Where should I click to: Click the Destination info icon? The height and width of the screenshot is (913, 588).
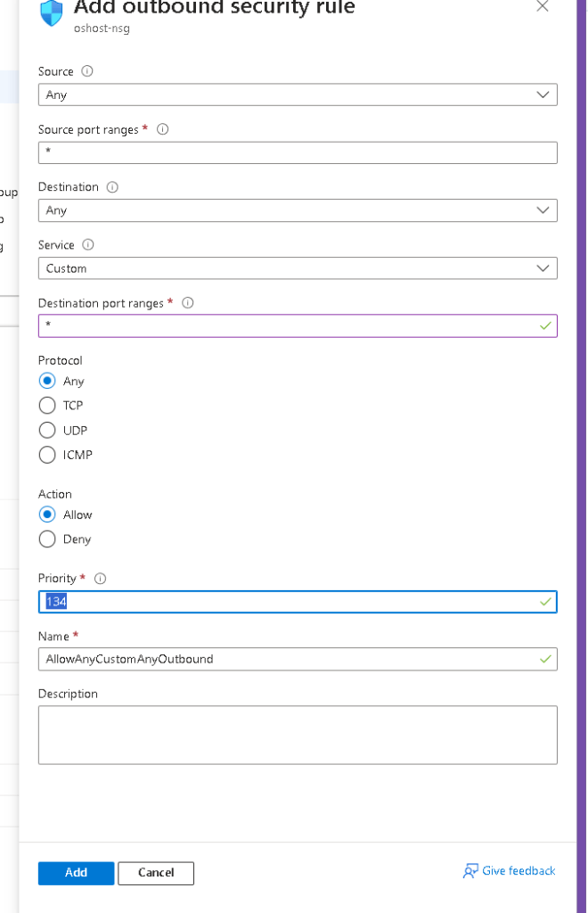[112, 187]
